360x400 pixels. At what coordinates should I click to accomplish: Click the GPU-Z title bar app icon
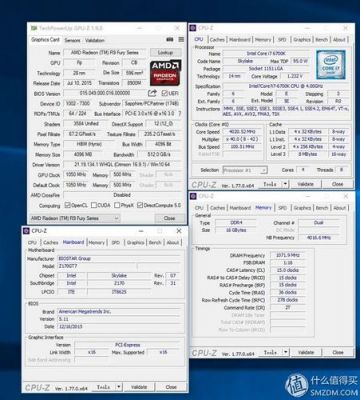pos(34,28)
